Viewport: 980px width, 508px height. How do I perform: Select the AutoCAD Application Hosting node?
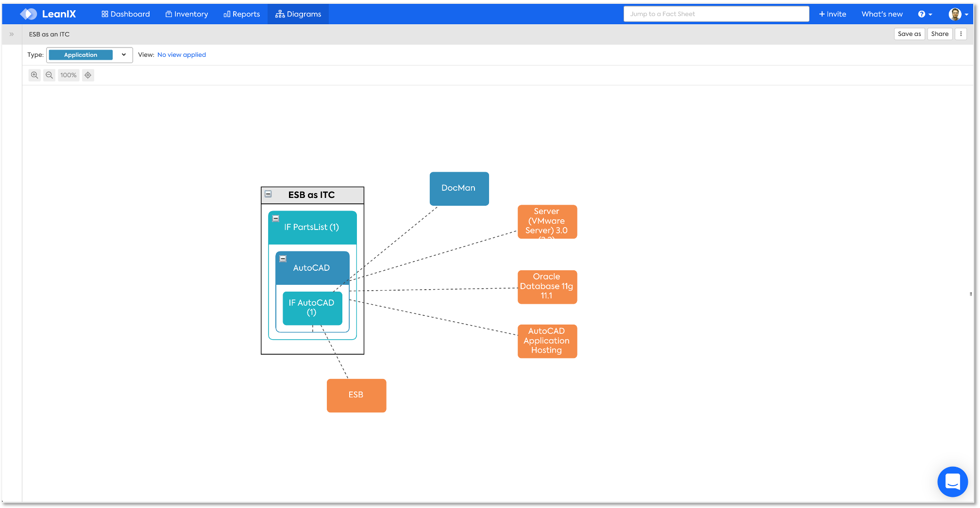point(547,341)
